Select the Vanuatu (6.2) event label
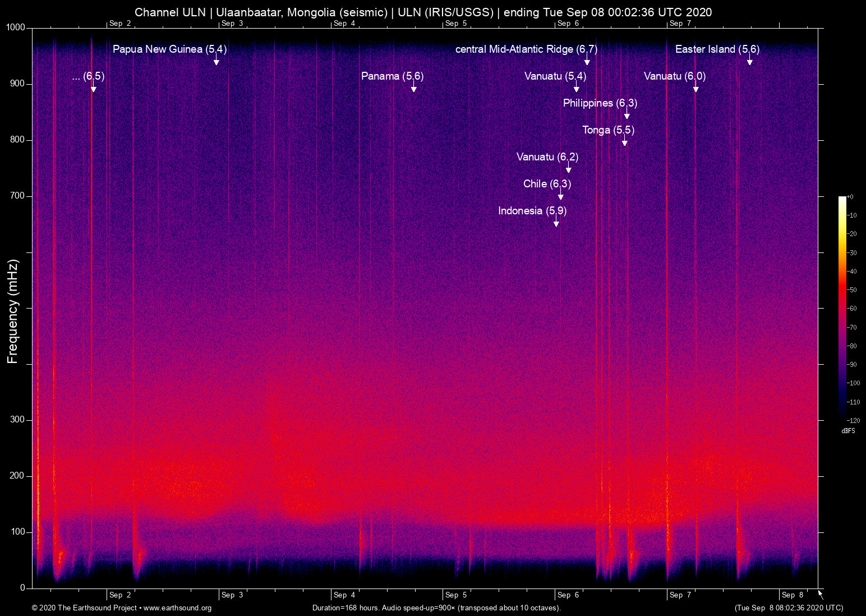Screen dimensions: 866x616 [547, 157]
